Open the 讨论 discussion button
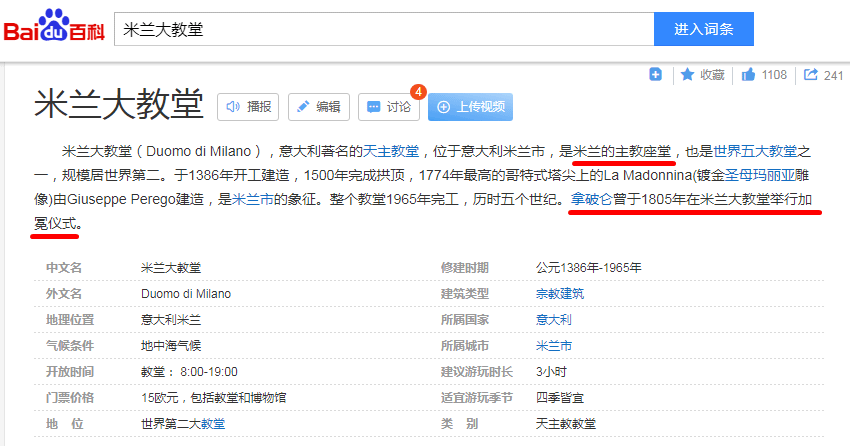Screen dimensions: 850x446 point(389,107)
